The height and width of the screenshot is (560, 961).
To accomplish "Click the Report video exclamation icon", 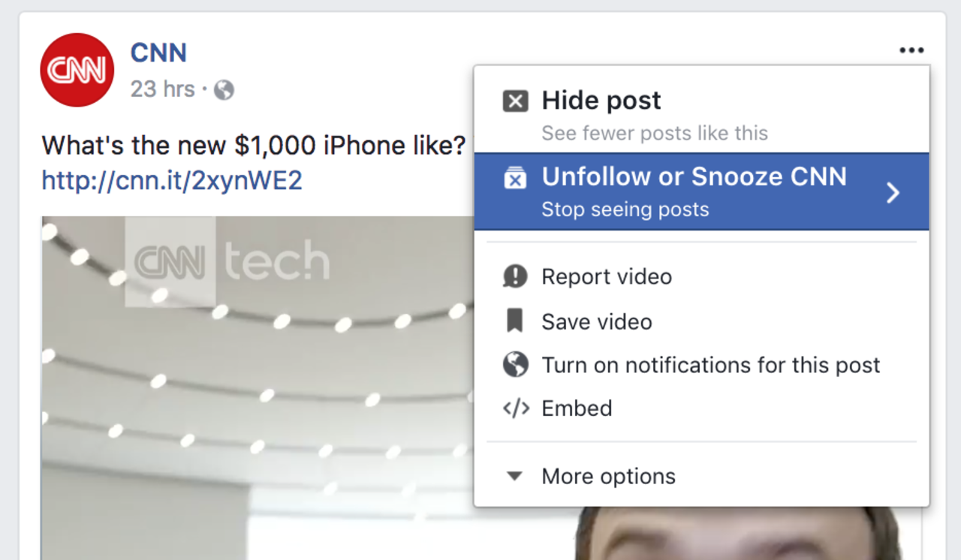I will 515,276.
